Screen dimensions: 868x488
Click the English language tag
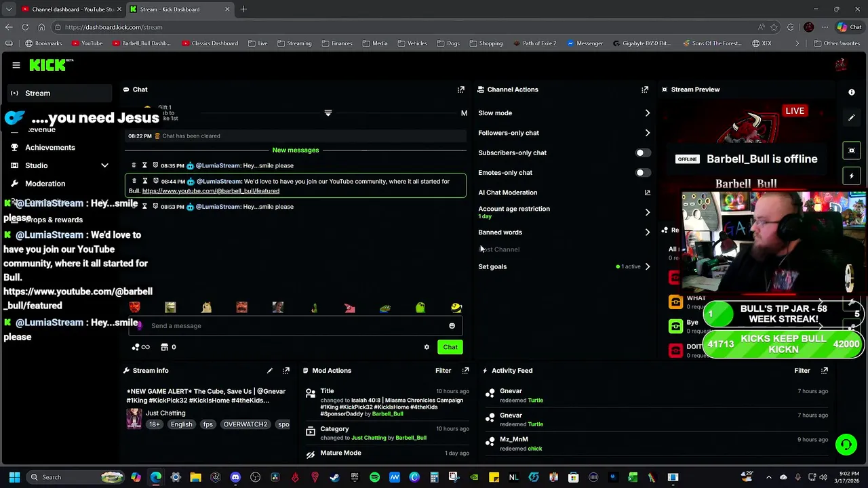point(181,424)
